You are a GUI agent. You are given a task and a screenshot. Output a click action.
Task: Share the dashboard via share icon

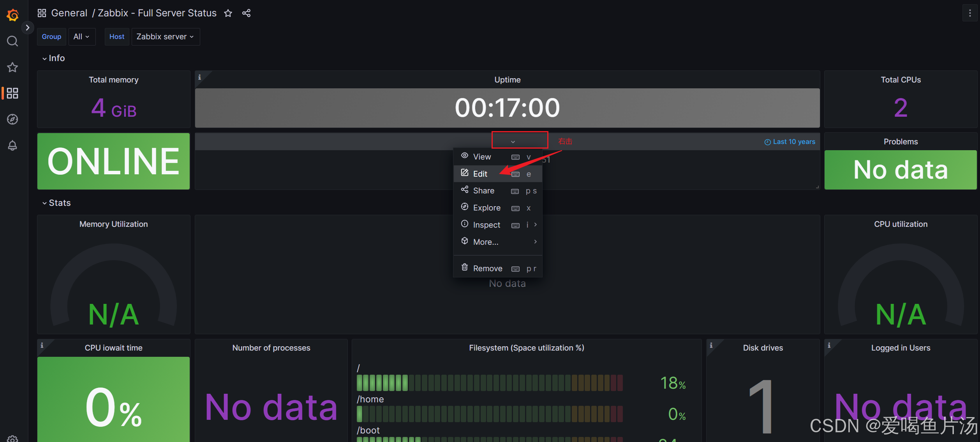(247, 13)
